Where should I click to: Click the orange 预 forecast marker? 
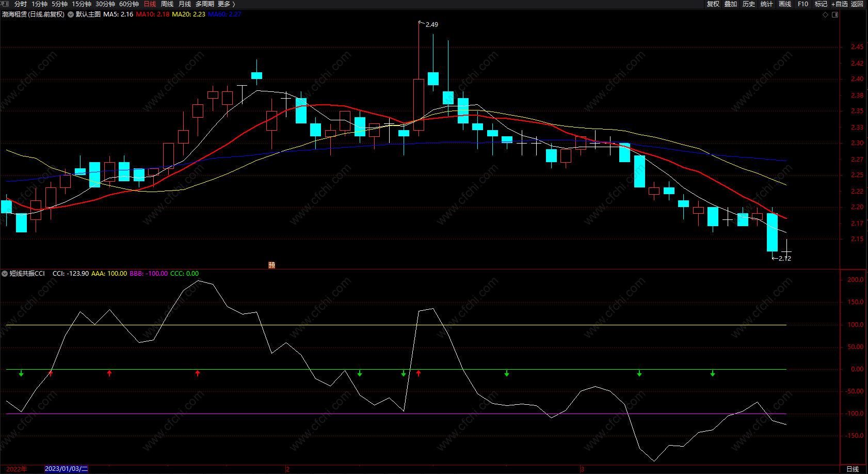tap(272, 265)
